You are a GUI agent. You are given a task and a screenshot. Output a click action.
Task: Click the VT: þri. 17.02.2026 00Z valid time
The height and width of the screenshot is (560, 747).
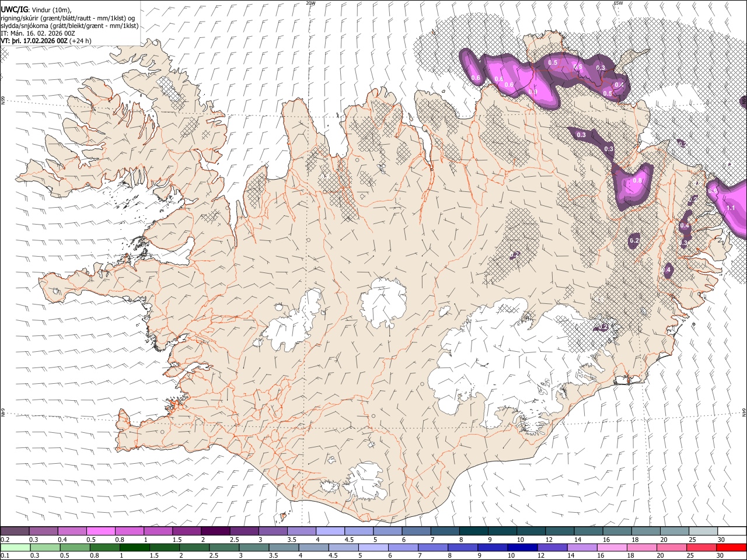coord(34,41)
